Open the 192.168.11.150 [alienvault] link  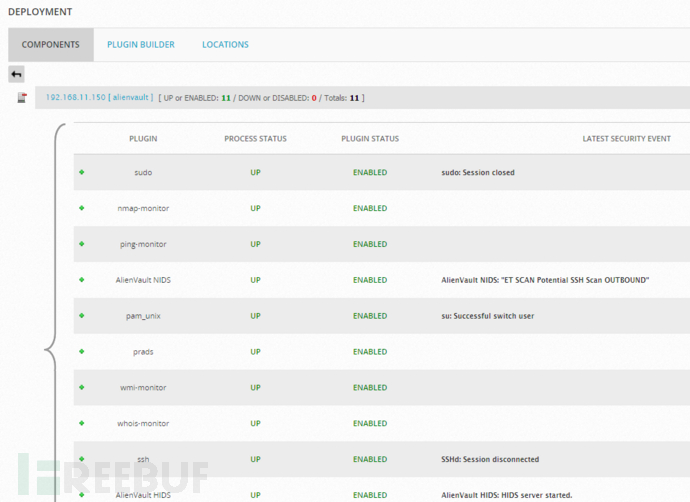pyautogui.click(x=99, y=97)
